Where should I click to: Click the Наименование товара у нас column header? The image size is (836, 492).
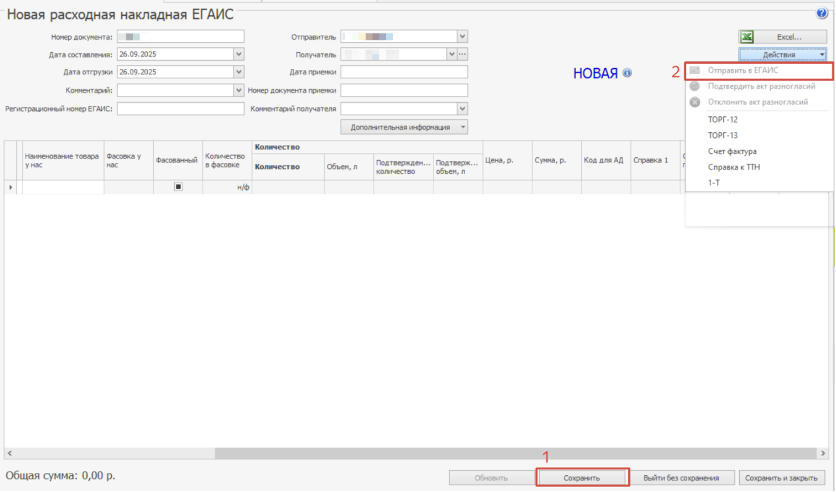63,160
